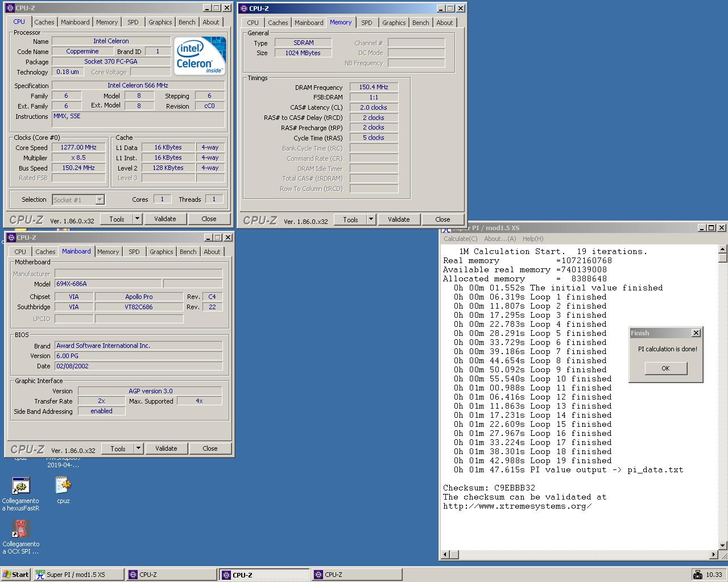Screen dimensions: 728x582
Task: Switch to last CPU-Z taskbar button
Action: click(356, 575)
